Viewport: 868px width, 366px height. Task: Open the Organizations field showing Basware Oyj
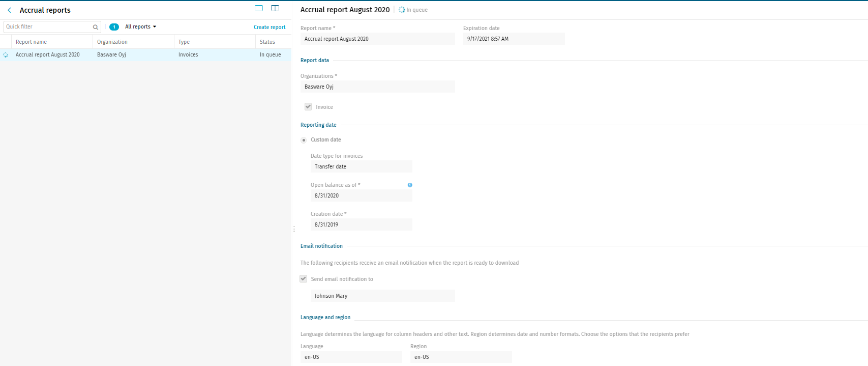click(x=378, y=87)
